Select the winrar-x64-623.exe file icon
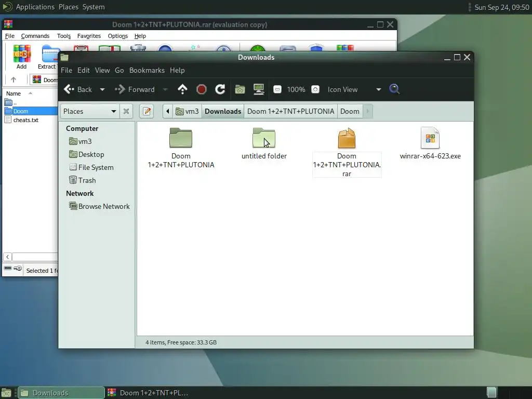The height and width of the screenshot is (399, 532). pyautogui.click(x=430, y=138)
